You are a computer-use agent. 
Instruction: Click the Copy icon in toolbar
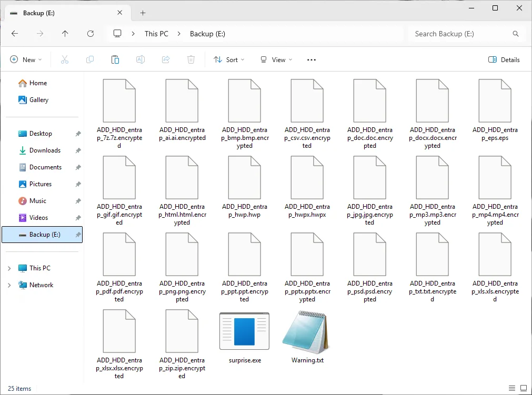(90, 60)
